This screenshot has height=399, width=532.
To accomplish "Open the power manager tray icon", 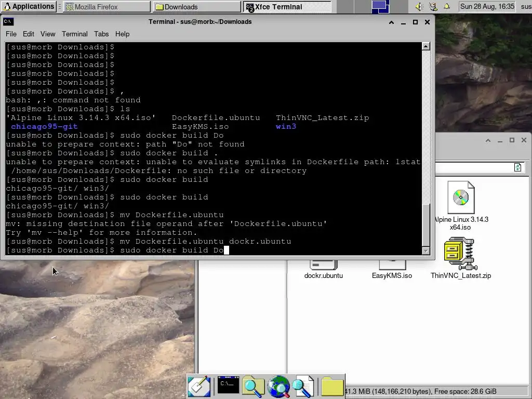I will [x=433, y=6].
